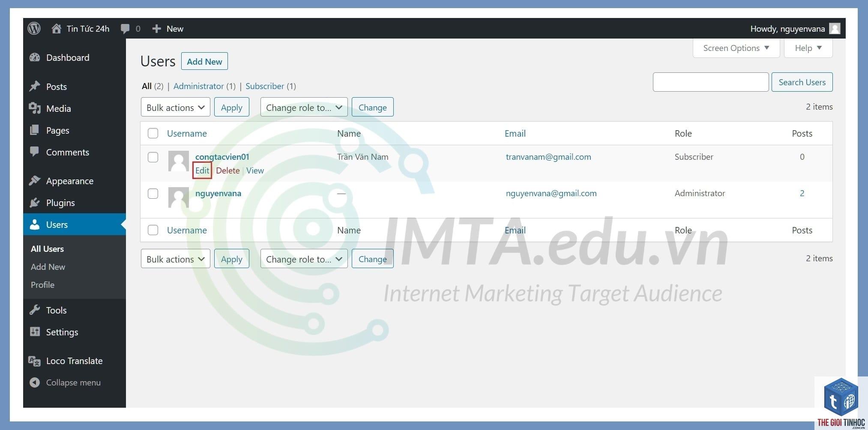Sort by the header Username column
Image resolution: width=868 pixels, height=430 pixels.
[x=187, y=133]
